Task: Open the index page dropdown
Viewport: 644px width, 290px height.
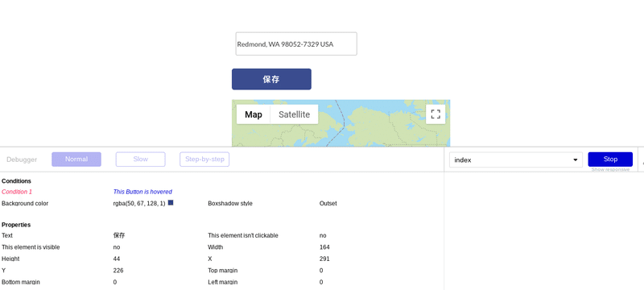Action: pyautogui.click(x=516, y=159)
